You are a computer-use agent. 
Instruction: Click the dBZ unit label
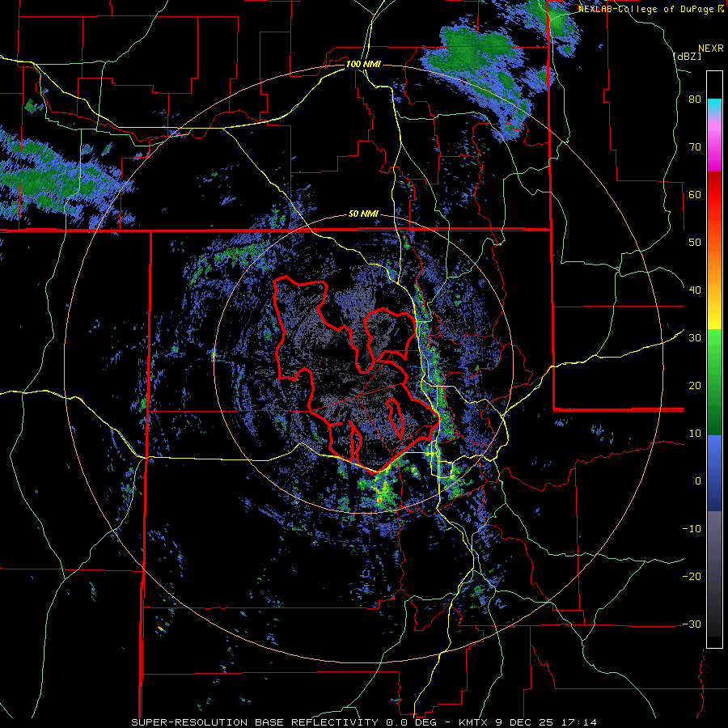tap(688, 56)
